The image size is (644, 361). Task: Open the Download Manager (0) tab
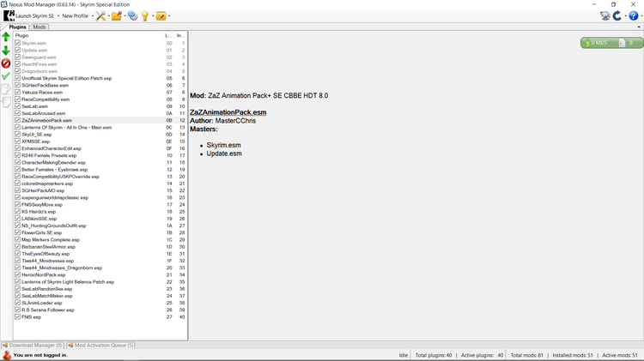pos(33,346)
